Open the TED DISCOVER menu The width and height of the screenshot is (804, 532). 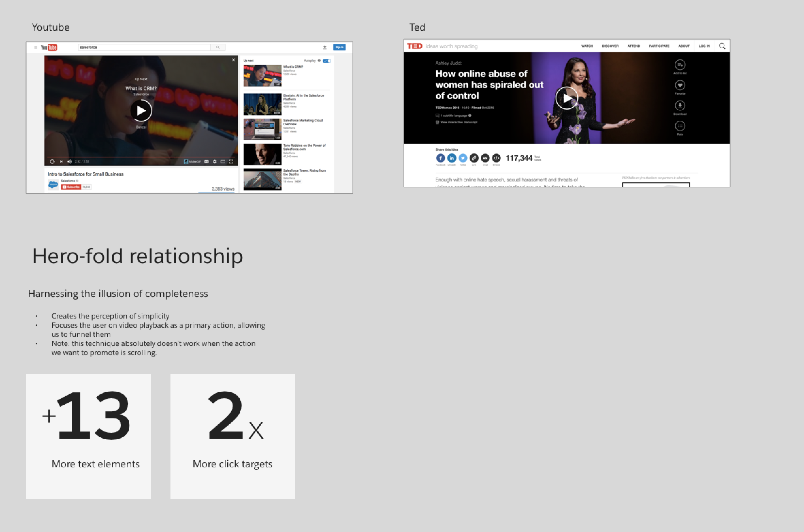tap(610, 46)
